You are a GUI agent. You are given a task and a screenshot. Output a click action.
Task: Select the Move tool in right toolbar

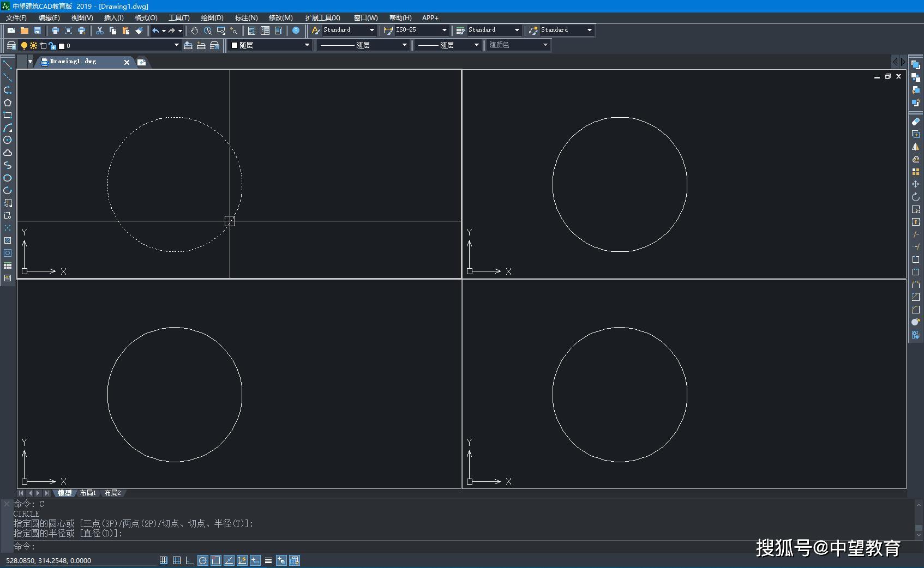click(916, 184)
